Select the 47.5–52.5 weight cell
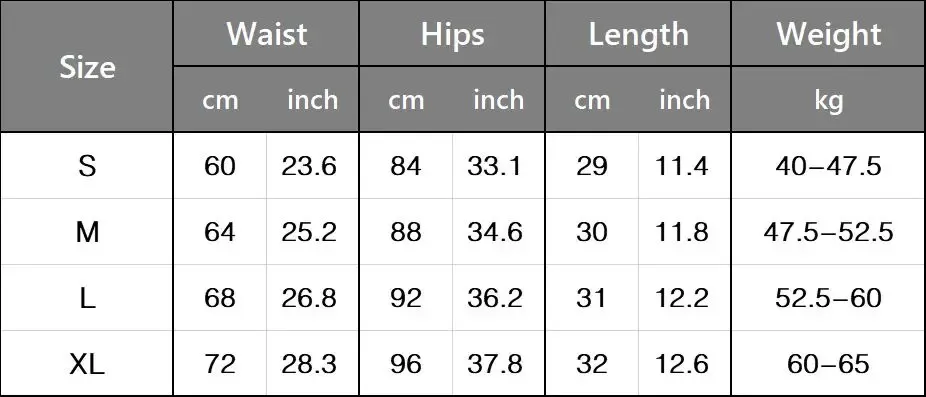This screenshot has width=926, height=397. click(x=829, y=232)
